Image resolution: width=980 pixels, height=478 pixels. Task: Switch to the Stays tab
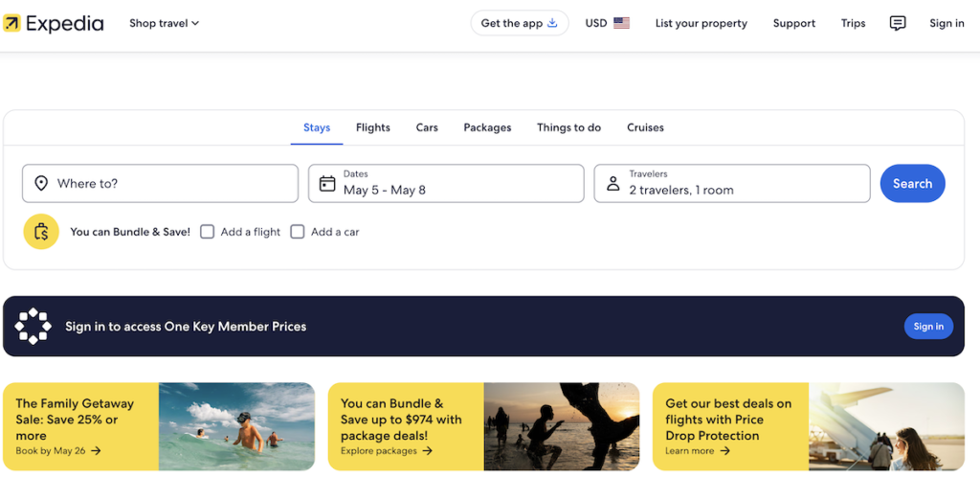317,127
